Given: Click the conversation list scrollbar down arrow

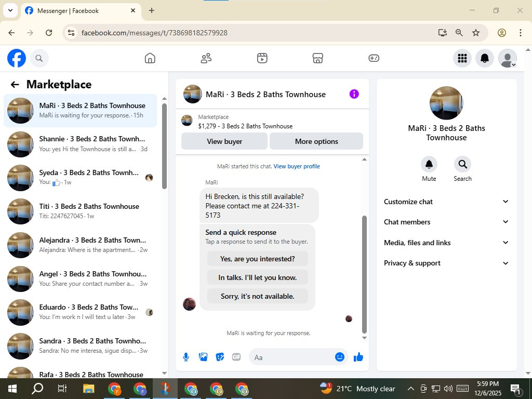Looking at the screenshot, I should 165,373.
